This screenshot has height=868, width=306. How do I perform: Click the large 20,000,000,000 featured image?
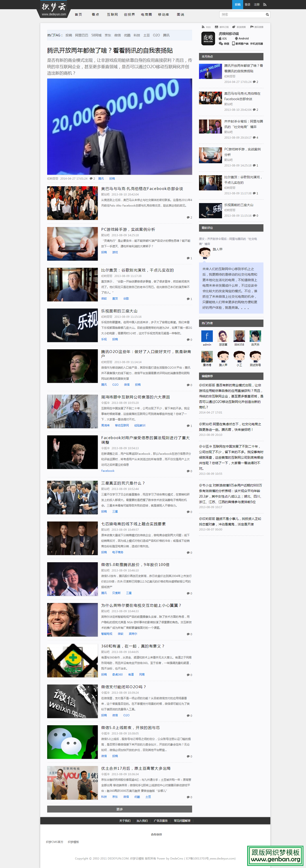tap(119, 127)
